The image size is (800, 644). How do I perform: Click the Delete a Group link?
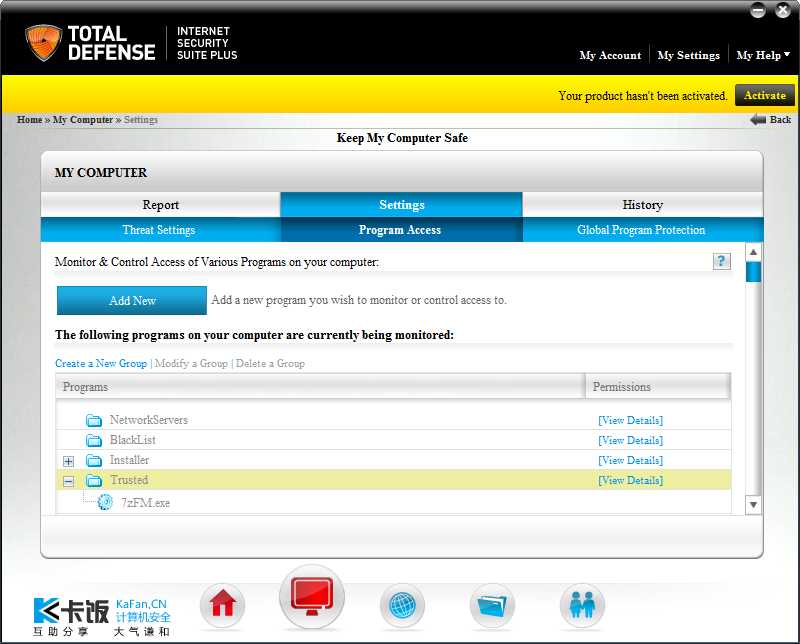click(270, 363)
